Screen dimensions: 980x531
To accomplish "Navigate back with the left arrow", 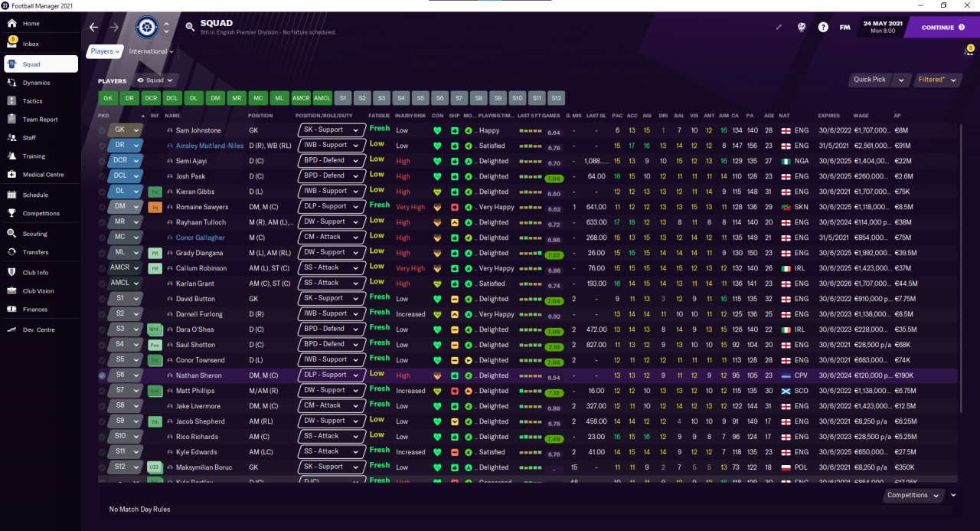I will [93, 27].
